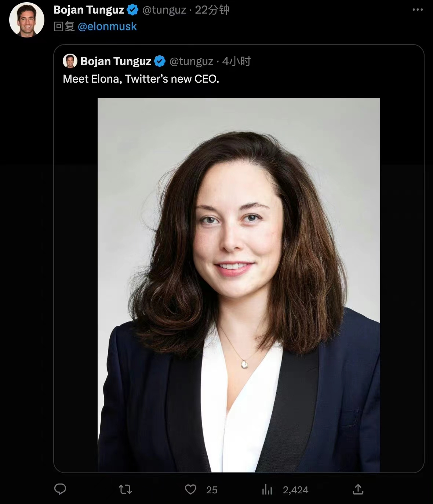The height and width of the screenshot is (504, 433).
Task: Open the @elonmusk mention link
Action: 107,26
